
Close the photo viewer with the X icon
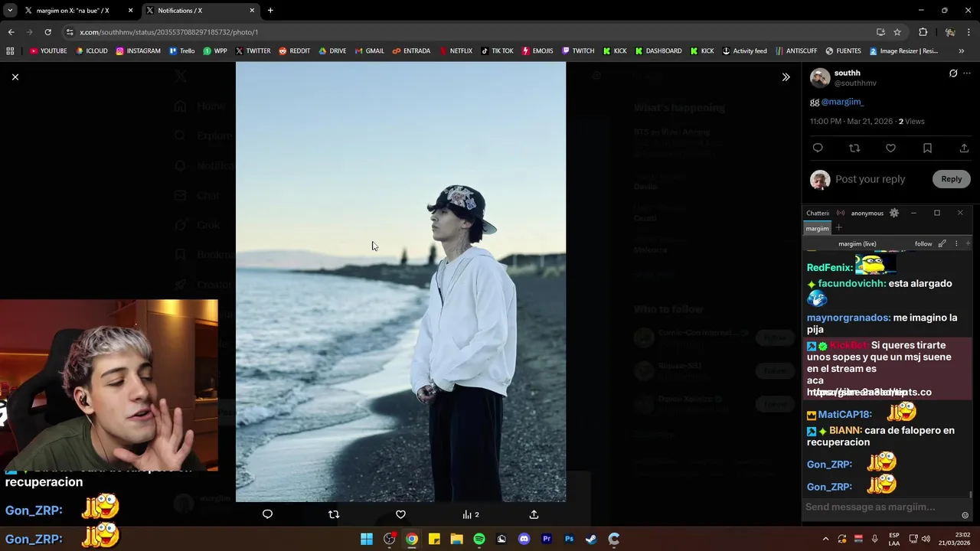tap(15, 77)
